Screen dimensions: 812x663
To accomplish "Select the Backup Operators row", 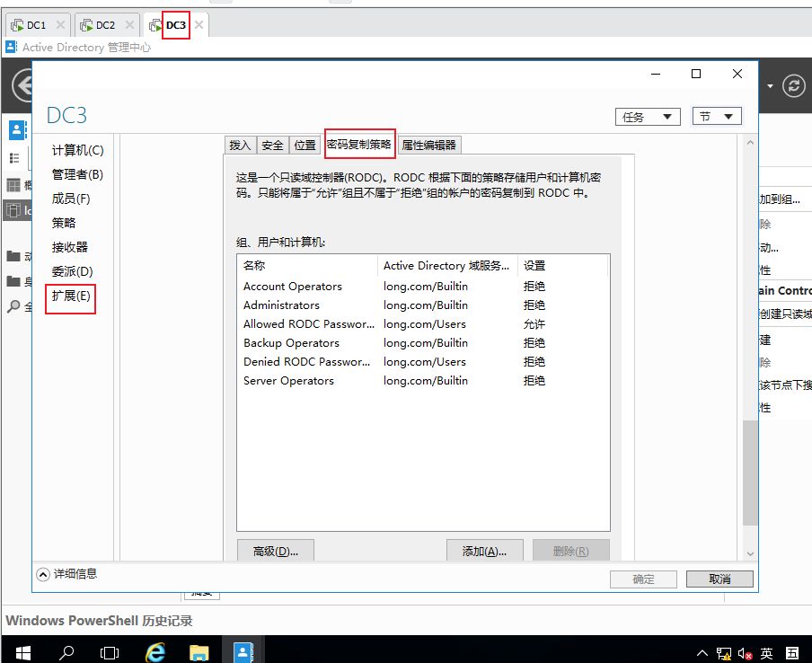I will [422, 343].
